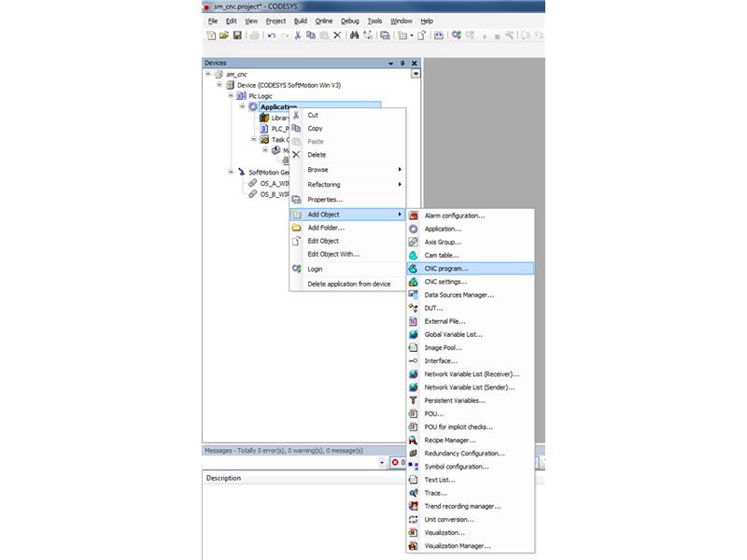Viewport: 747px width, 560px height.
Task: Click the errors filter button in Messages
Action: click(x=398, y=462)
